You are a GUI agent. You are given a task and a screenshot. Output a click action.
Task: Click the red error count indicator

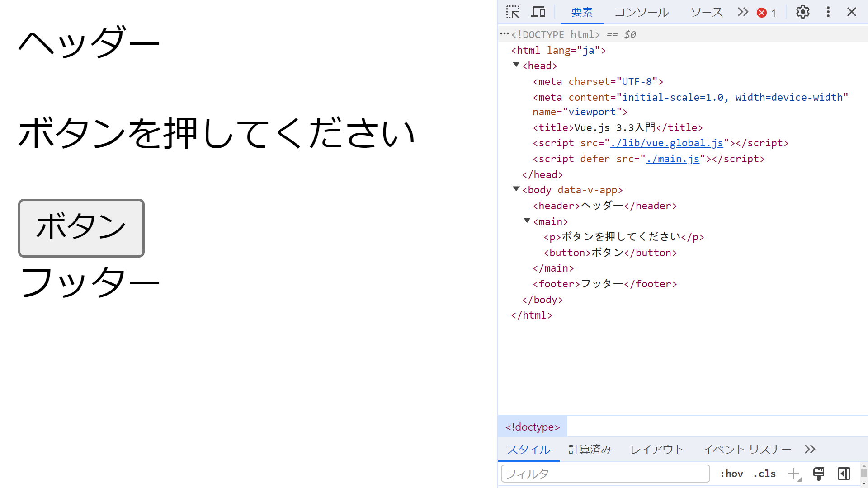766,13
